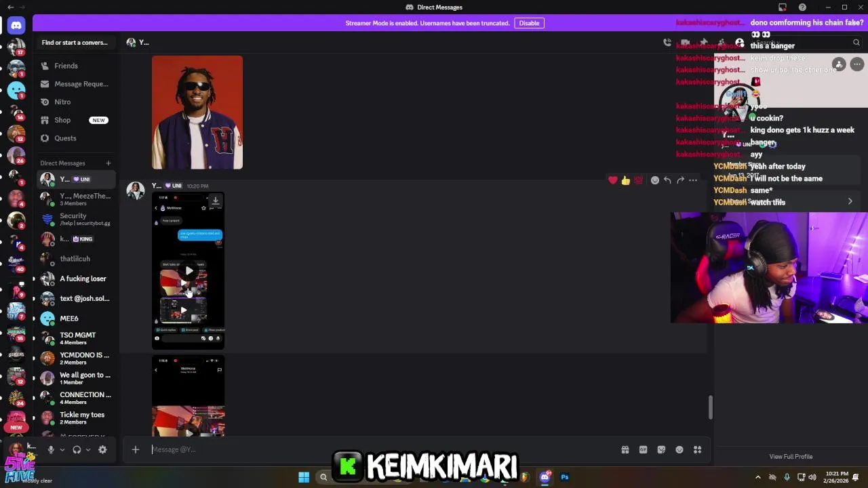Open the sticker picker
868x488 pixels.
pos(661,449)
